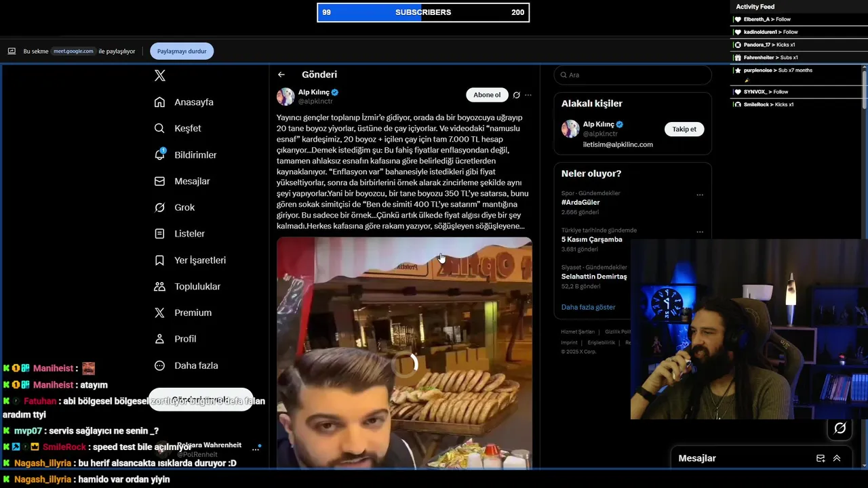This screenshot has width=868, height=488.
Task: Compose a new message in Mesajlar drawer
Action: coord(821,458)
